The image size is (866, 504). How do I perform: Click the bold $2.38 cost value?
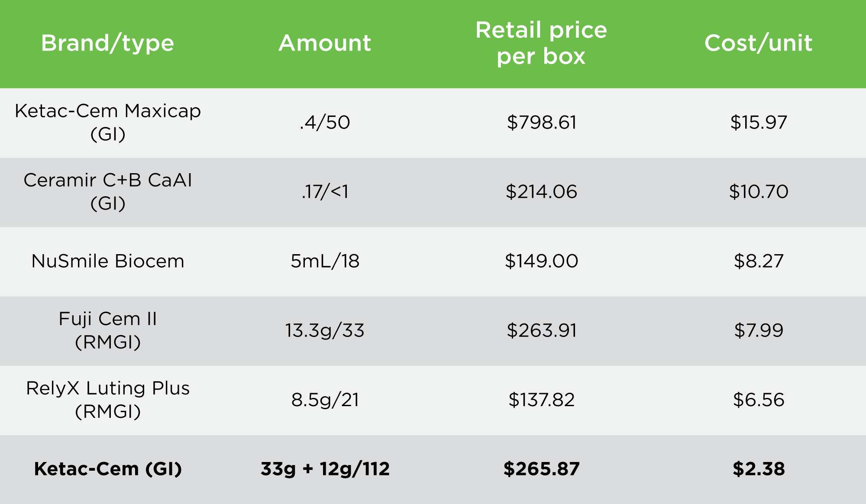[759, 469]
